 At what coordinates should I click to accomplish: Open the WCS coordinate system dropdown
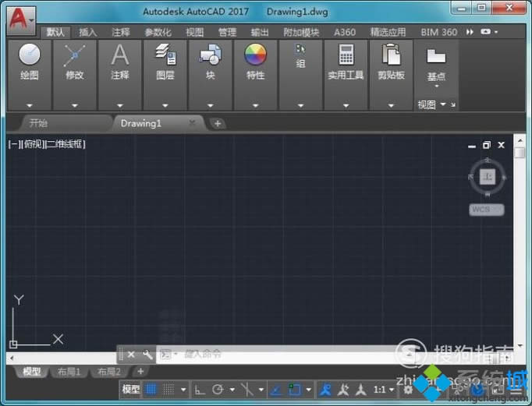(487, 210)
